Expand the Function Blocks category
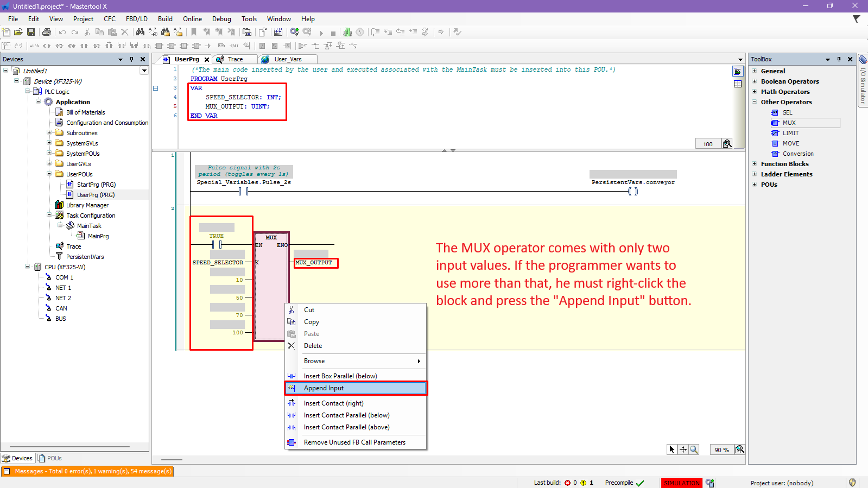868x488 pixels. click(755, 164)
